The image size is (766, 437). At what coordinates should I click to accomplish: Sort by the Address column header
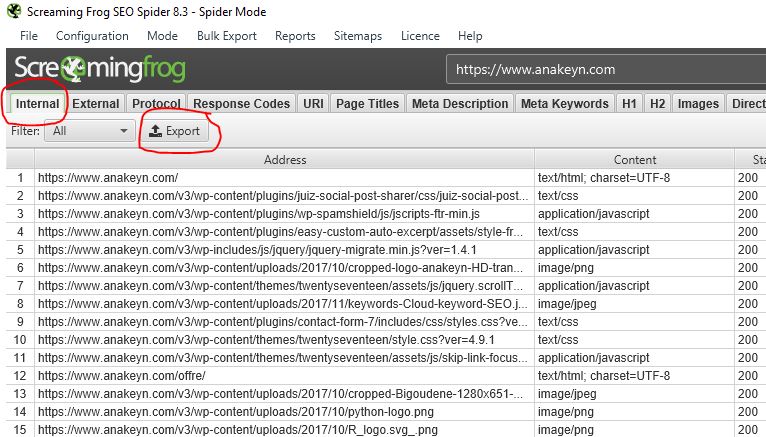285,160
